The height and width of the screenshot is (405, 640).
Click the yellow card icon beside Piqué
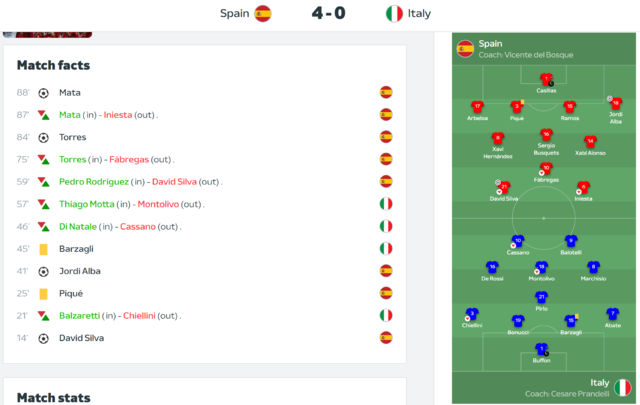coord(43,294)
